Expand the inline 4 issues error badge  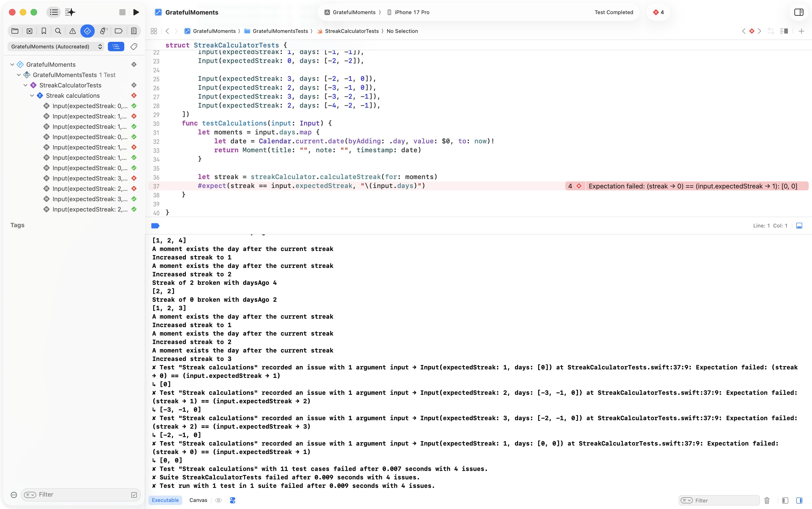575,186
